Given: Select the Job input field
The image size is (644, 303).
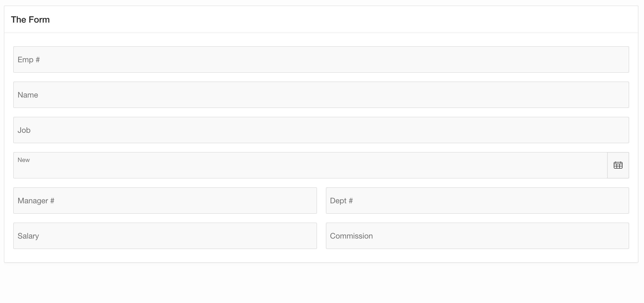Looking at the screenshot, I should pos(321,130).
